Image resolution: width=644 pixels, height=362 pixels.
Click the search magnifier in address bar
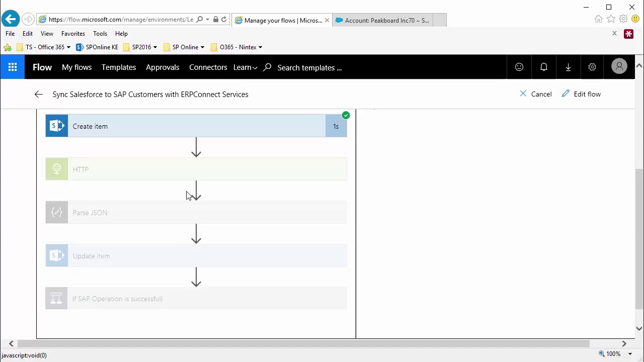(200, 20)
